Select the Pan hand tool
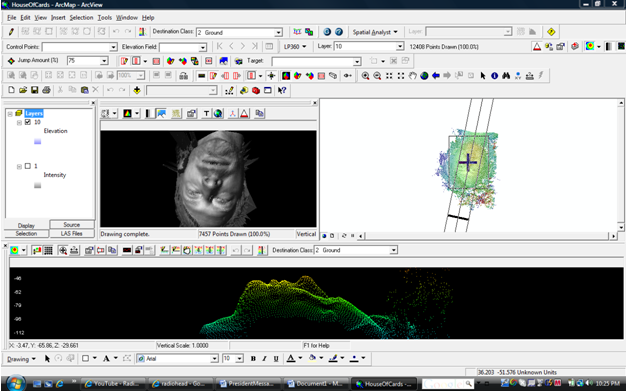 (412, 75)
